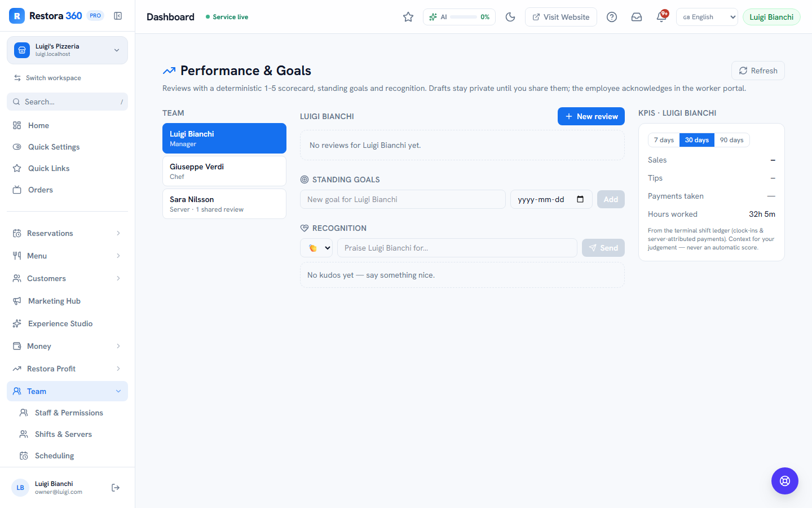
Task: Click the PRO plan badge
Action: (x=95, y=16)
